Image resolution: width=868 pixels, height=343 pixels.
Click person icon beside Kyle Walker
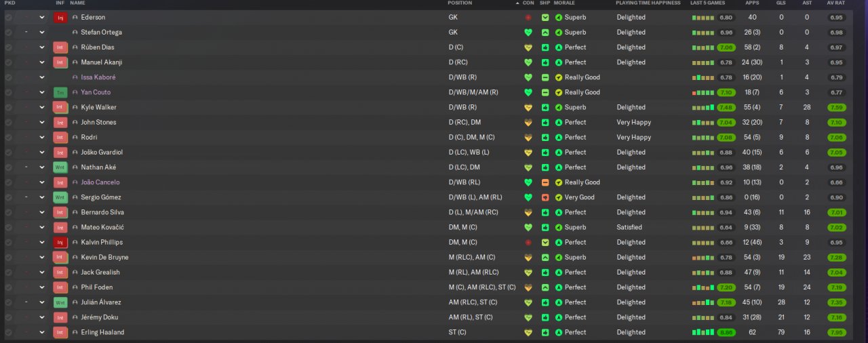pyautogui.click(x=75, y=108)
